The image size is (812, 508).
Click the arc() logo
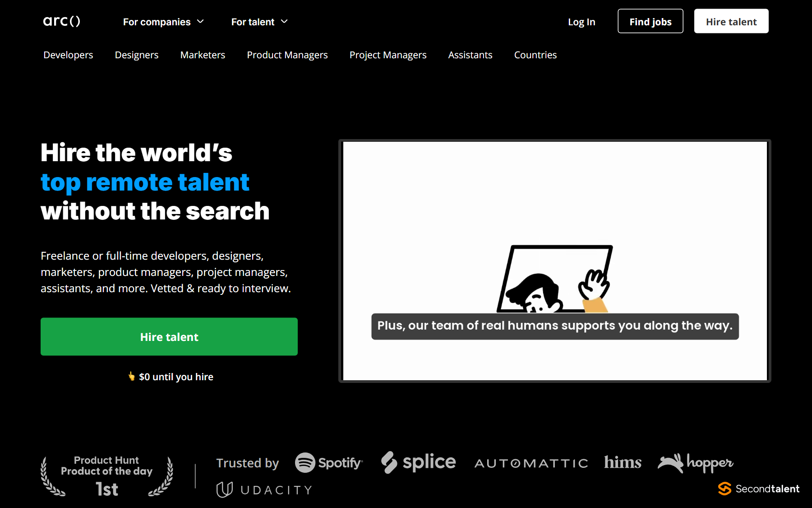(62, 21)
